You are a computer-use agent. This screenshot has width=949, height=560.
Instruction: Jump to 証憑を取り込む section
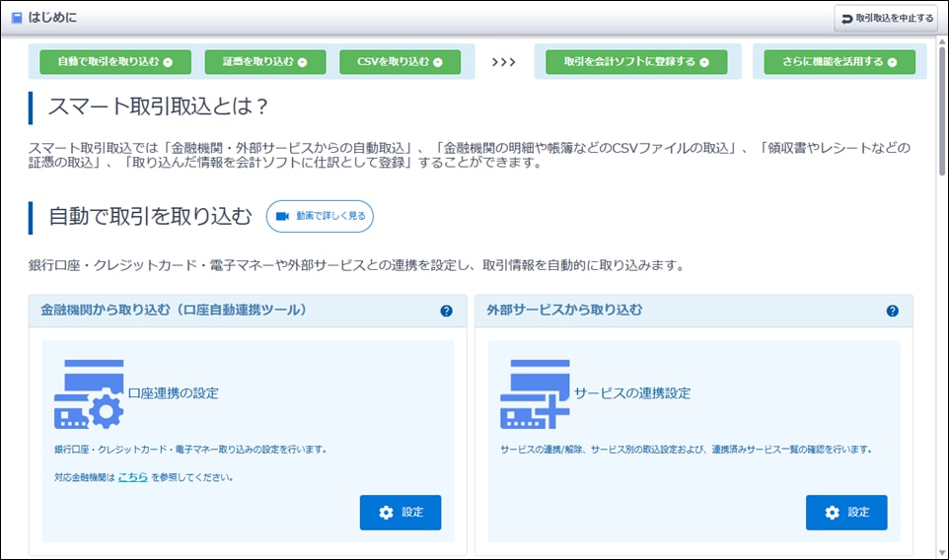(x=265, y=62)
